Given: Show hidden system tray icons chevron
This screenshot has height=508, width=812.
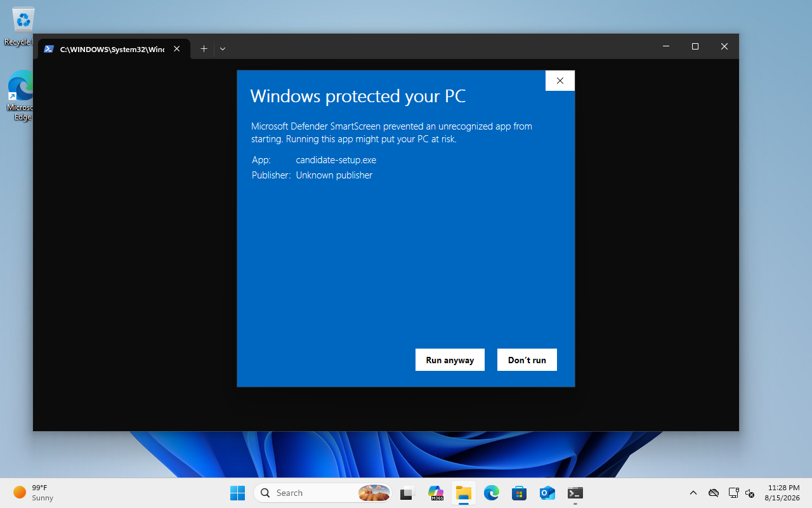Looking at the screenshot, I should click(x=693, y=493).
